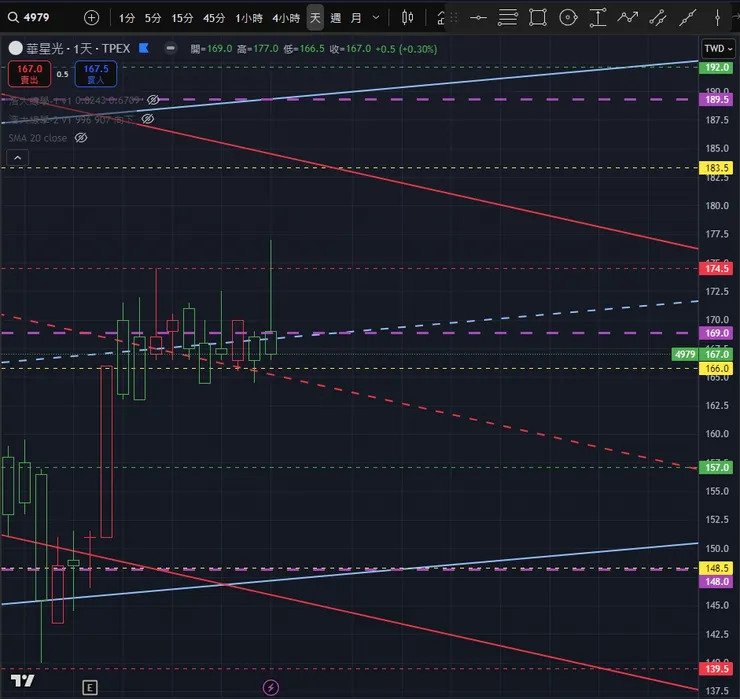This screenshot has width=740, height=699.
Task: Select the horizontal line drawing tool
Action: [478, 18]
